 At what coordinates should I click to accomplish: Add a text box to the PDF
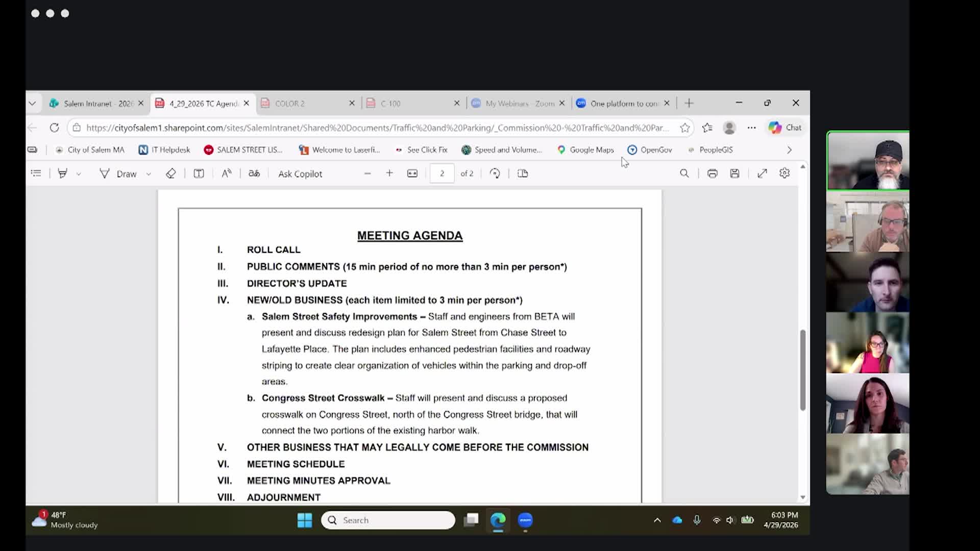tap(199, 173)
